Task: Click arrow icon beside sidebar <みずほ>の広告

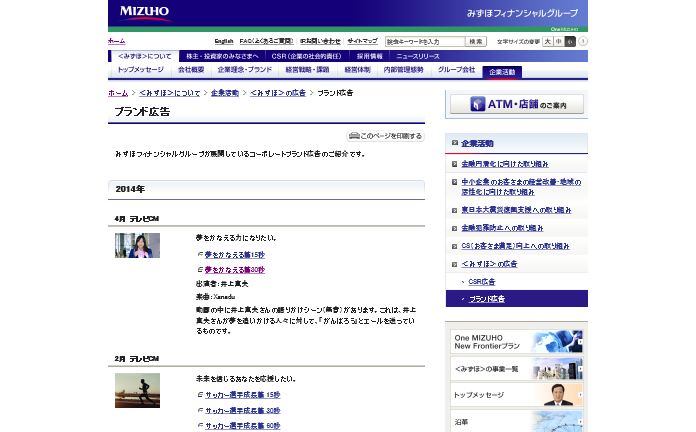Action: [x=455, y=265]
